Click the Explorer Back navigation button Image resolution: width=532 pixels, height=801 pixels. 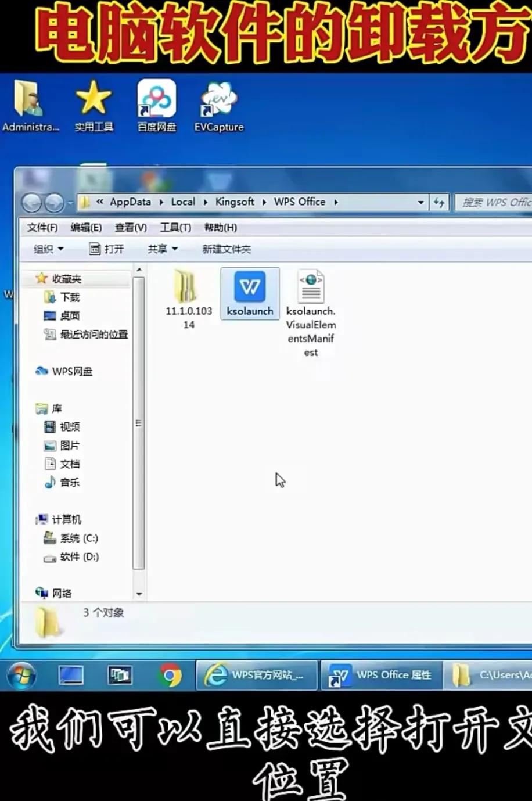33,203
